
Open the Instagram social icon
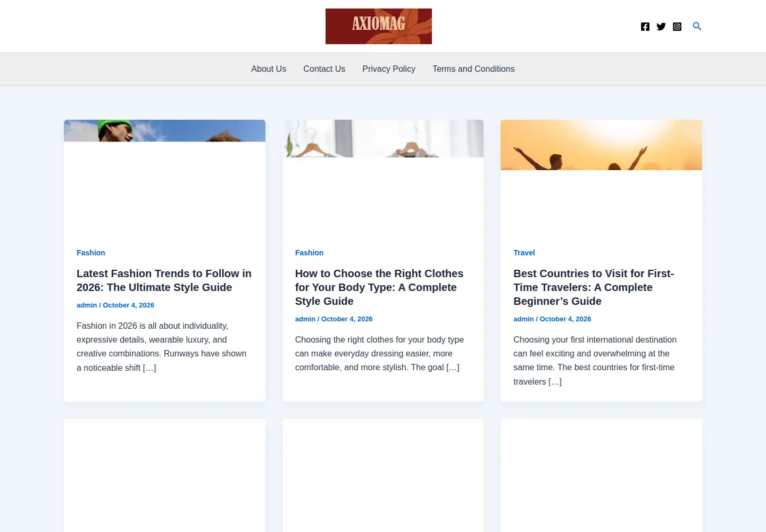[677, 27]
